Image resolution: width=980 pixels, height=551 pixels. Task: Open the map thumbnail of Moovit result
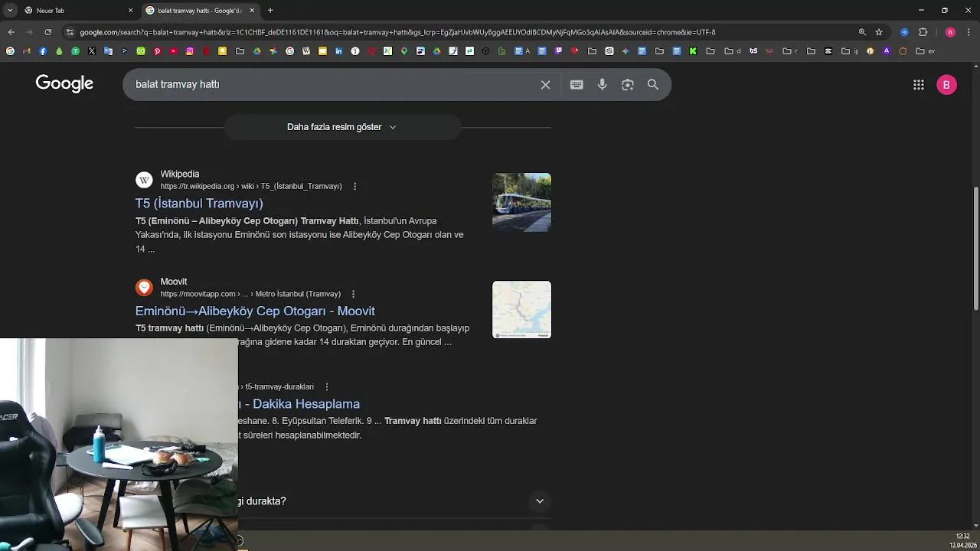click(521, 310)
